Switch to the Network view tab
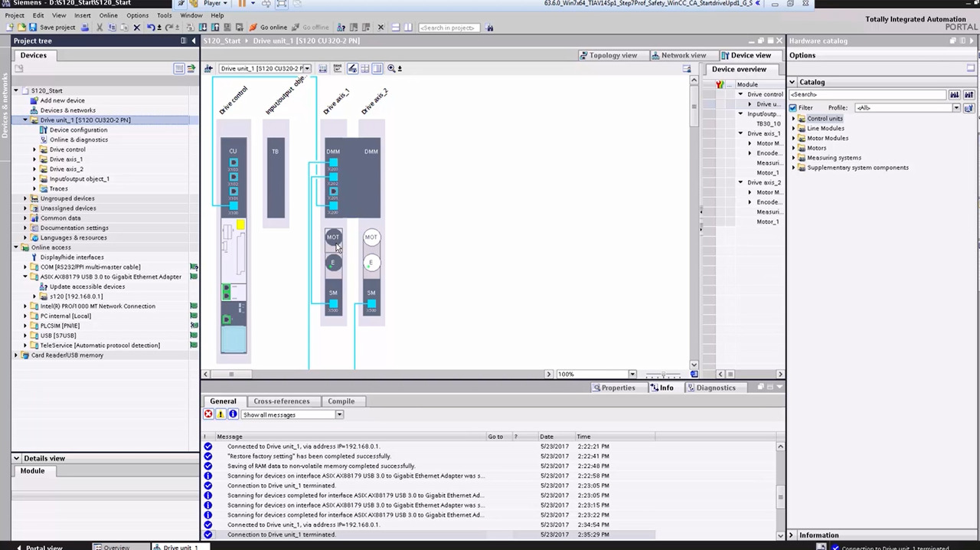The width and height of the screenshot is (980, 550). (678, 55)
